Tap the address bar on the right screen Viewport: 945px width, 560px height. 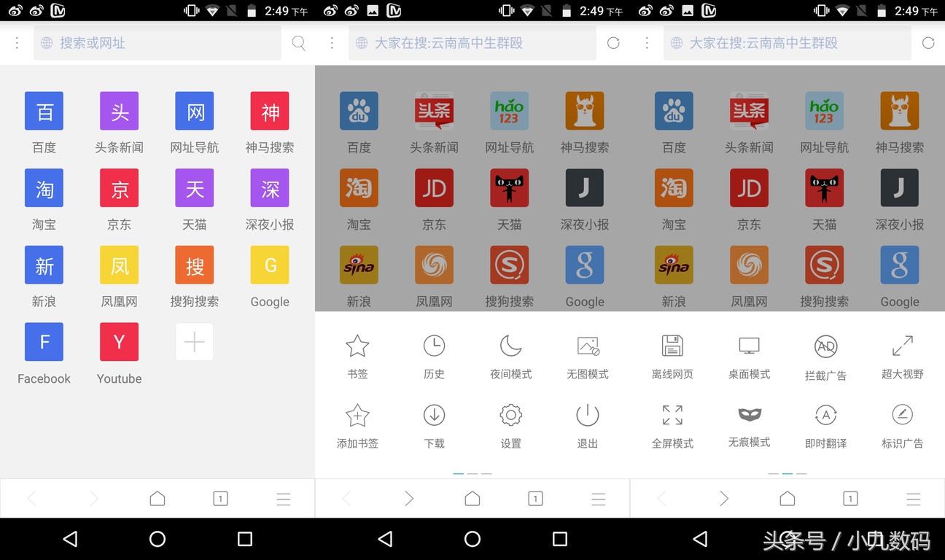point(787,43)
